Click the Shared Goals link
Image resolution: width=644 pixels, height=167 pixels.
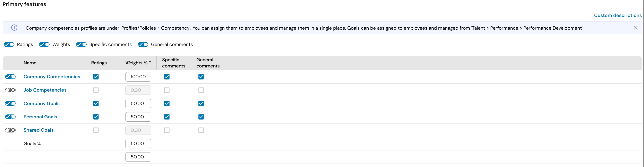click(x=38, y=130)
